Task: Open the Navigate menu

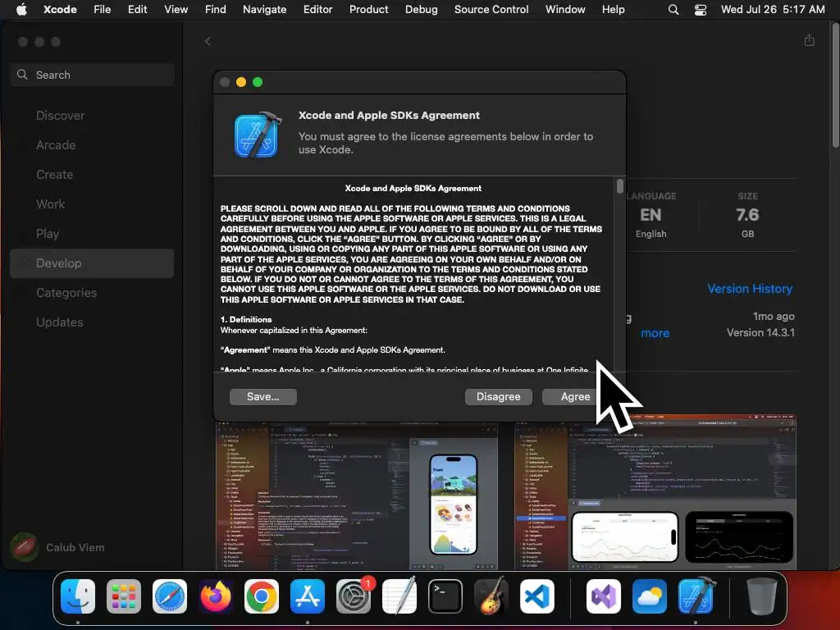Action: pos(265,9)
